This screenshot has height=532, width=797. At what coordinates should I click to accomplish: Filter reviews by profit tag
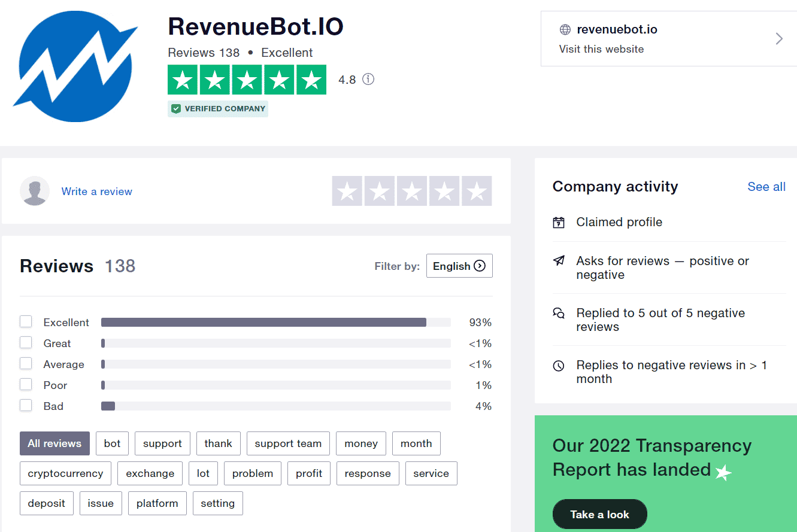(x=309, y=473)
